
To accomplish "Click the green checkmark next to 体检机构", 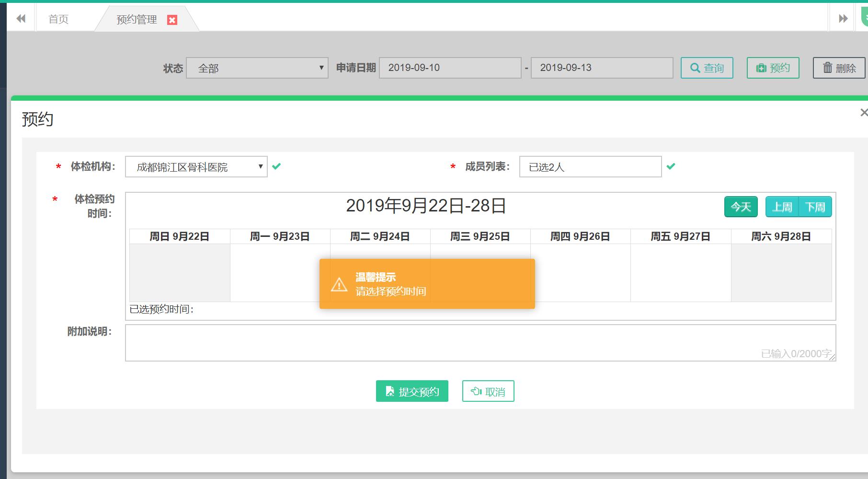I will (x=277, y=166).
